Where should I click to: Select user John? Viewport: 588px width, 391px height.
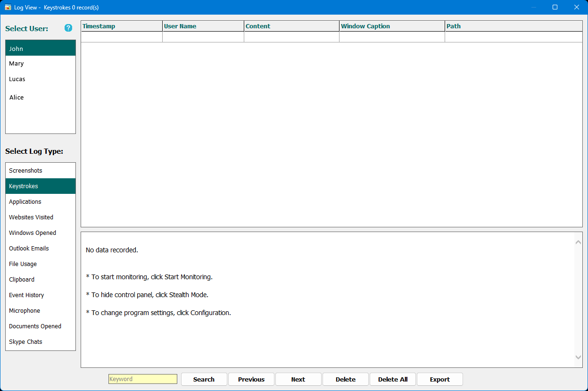[x=41, y=48]
